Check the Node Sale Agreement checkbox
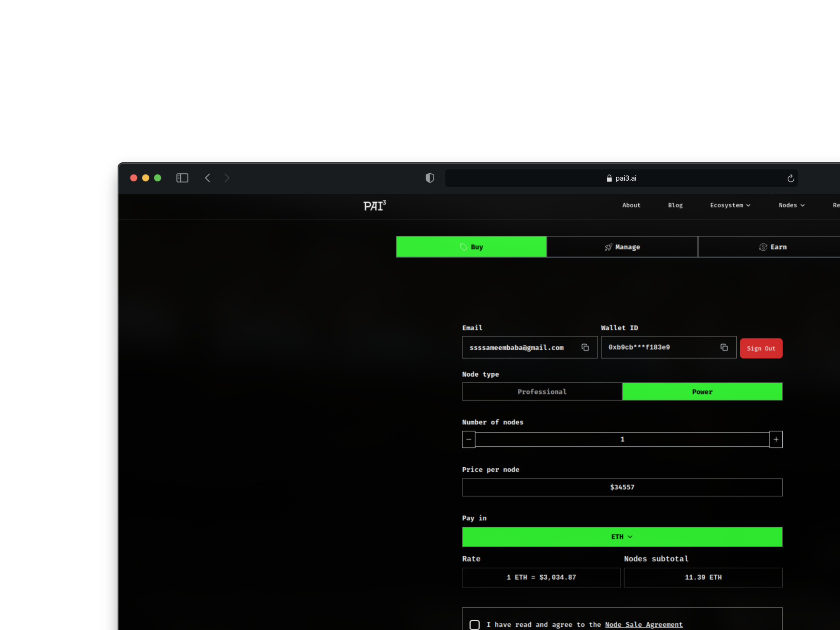The width and height of the screenshot is (840, 630). [475, 625]
